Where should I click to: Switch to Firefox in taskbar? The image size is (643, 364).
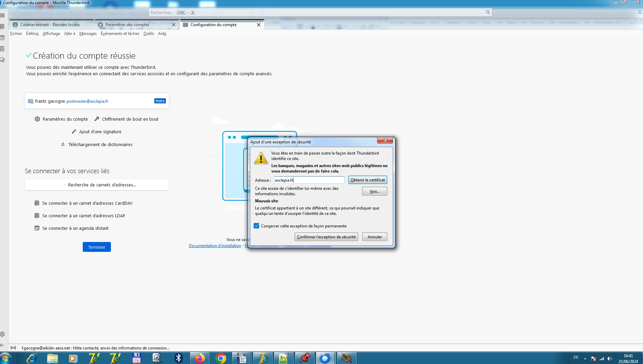point(200,358)
